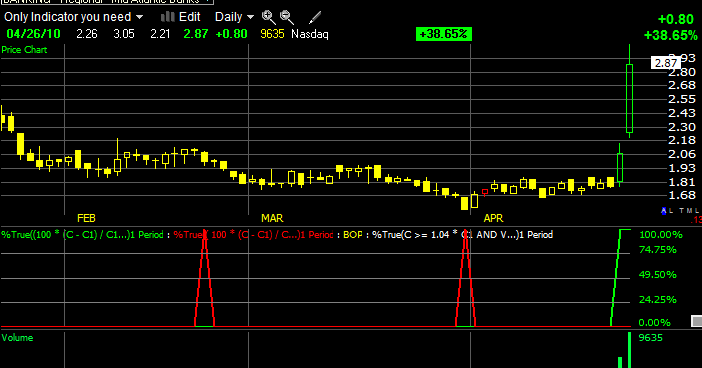The width and height of the screenshot is (702, 368).
Task: Click the Price Chart pane label
Action: point(24,50)
